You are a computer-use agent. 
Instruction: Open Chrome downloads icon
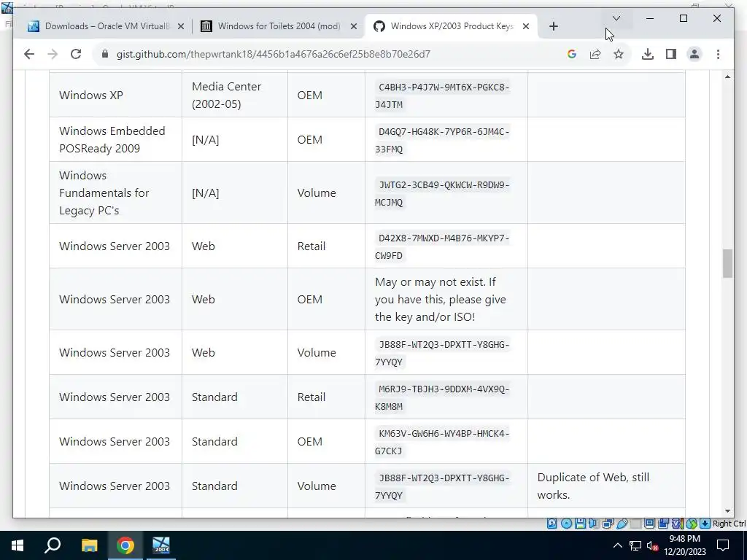pos(648,54)
